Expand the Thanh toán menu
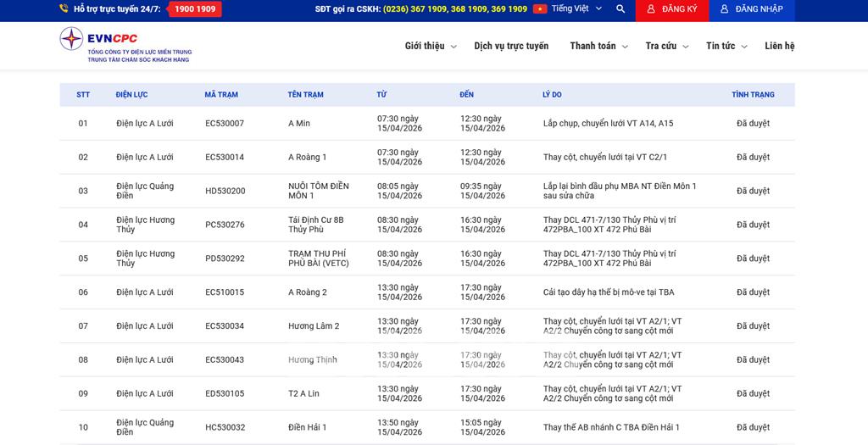Image resolution: width=868 pixels, height=445 pixels. [x=598, y=47]
